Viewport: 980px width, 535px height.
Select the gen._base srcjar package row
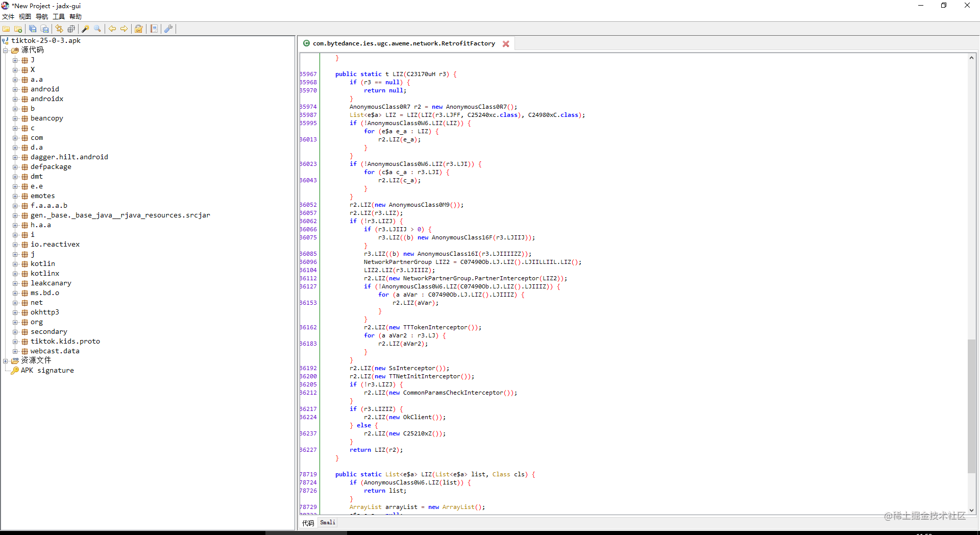120,215
